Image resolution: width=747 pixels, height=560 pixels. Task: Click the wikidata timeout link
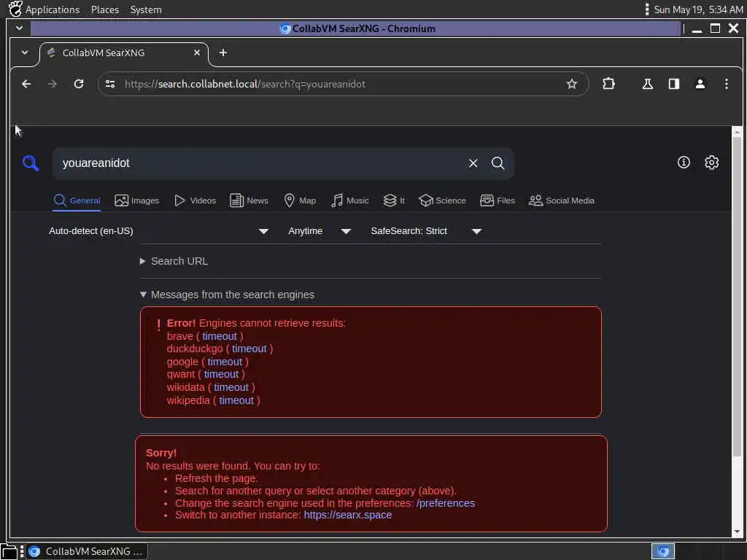(231, 387)
